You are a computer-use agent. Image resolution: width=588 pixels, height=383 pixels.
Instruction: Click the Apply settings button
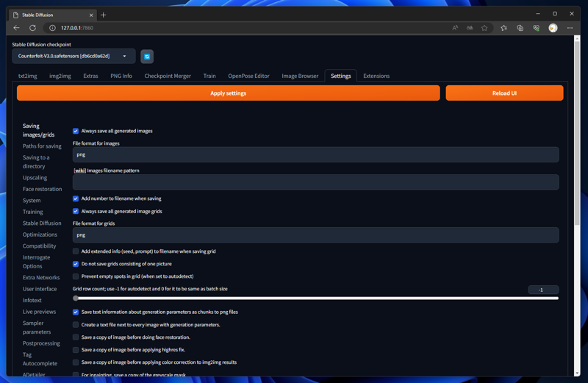(x=229, y=93)
